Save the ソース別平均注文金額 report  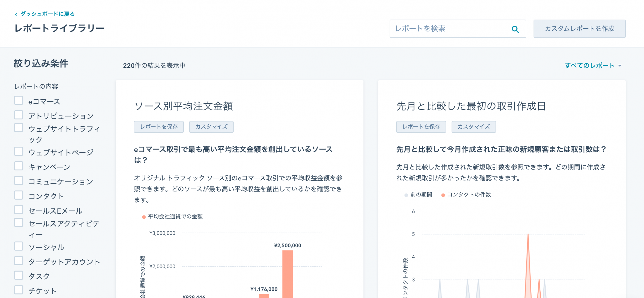(159, 127)
